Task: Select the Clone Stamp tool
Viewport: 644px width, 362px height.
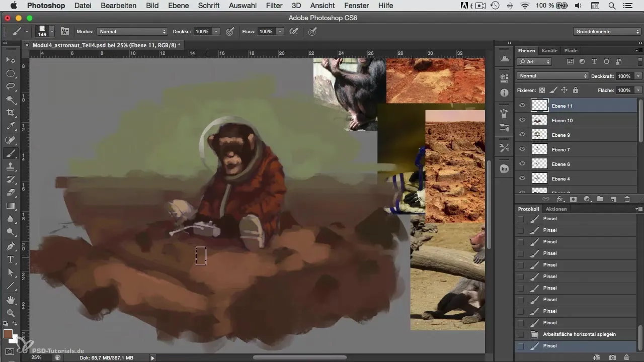Action: pos(11,166)
